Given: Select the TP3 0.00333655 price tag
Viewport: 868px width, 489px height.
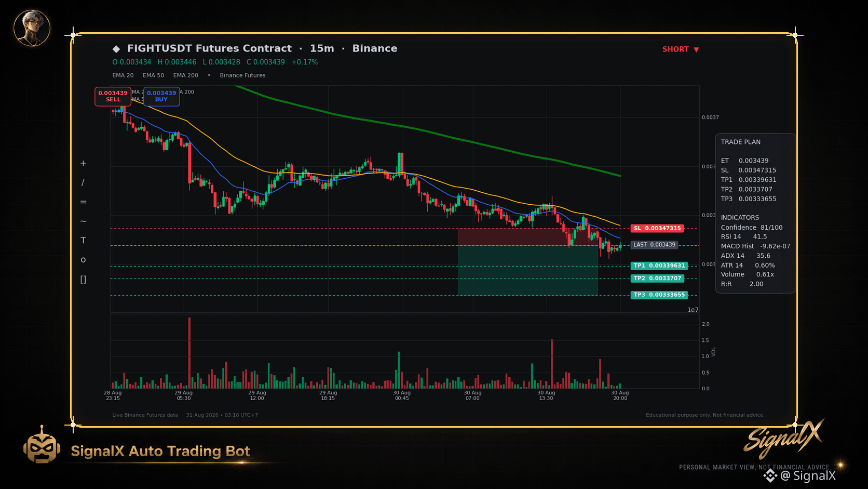Looking at the screenshot, I should coord(659,295).
